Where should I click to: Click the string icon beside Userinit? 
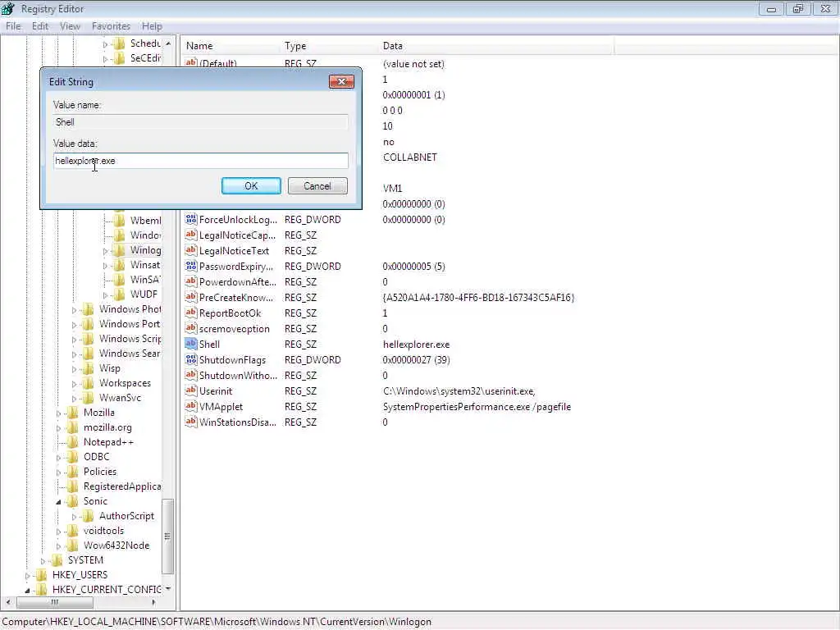tap(190, 390)
